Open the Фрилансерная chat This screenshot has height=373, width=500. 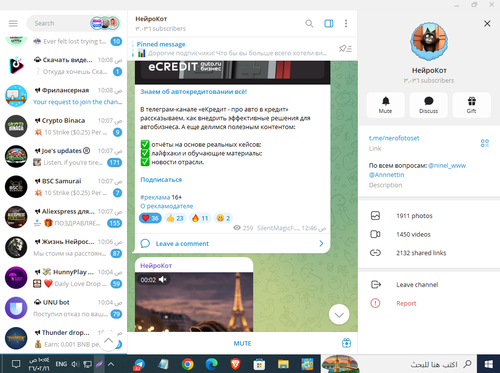[x=63, y=96]
